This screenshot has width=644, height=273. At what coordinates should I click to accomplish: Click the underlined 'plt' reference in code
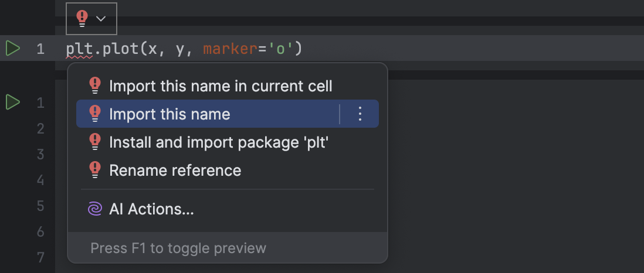pyautogui.click(x=79, y=49)
